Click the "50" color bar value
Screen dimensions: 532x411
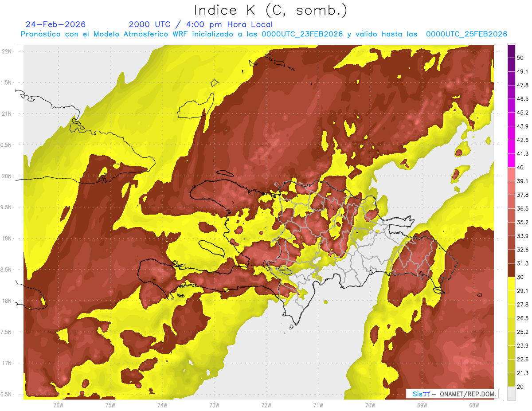[x=520, y=58]
